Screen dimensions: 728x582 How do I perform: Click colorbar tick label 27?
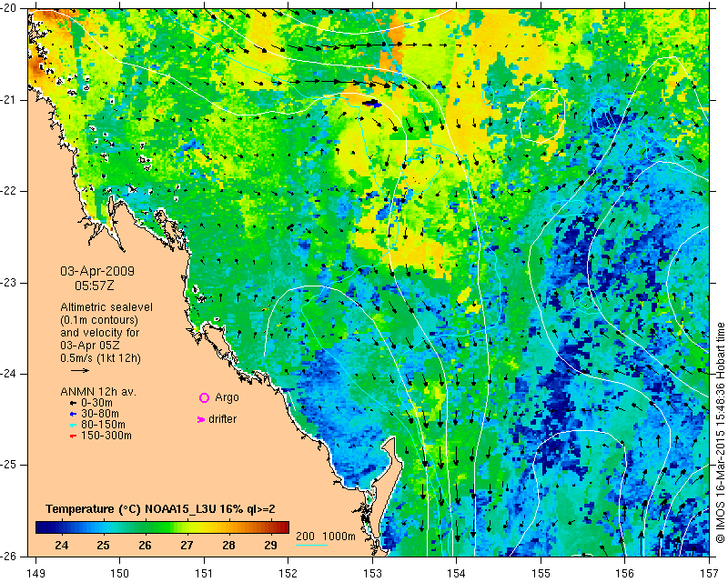tap(187, 546)
